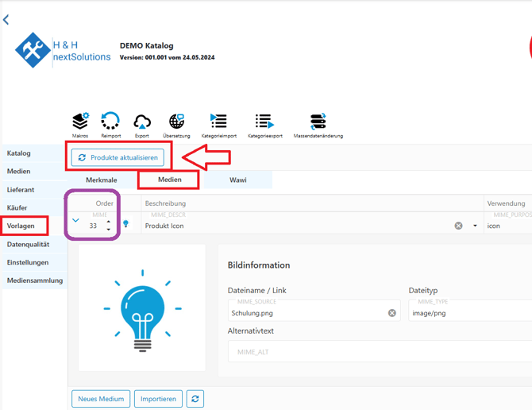
Task: Open the Übersetzung translation tool
Action: coord(176,122)
